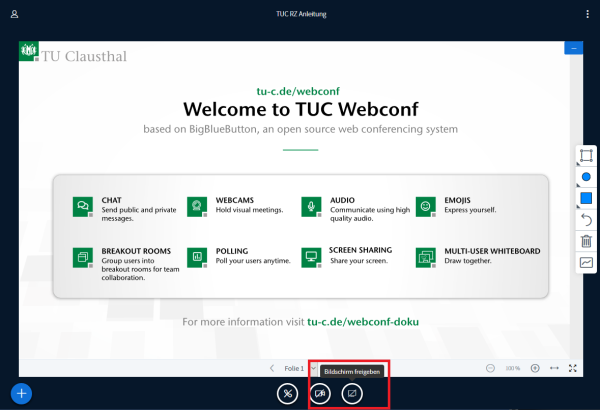The image size is (600, 410).
Task: Make the presentation fullscreen
Action: pyautogui.click(x=573, y=368)
